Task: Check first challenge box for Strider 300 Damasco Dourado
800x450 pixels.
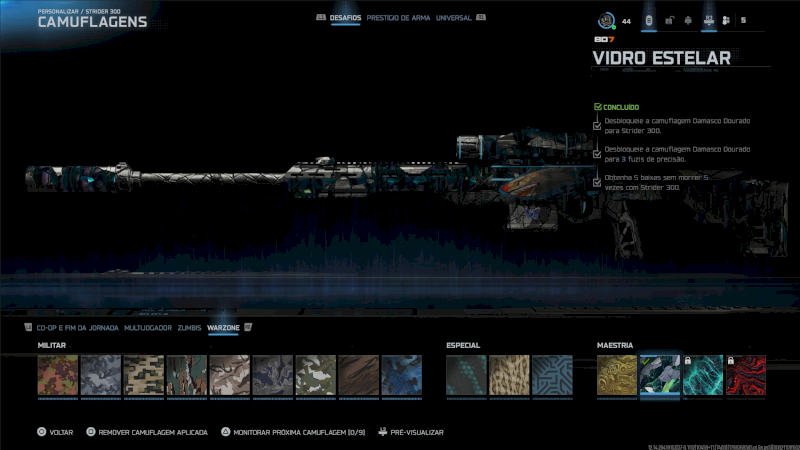Action: [x=597, y=126]
